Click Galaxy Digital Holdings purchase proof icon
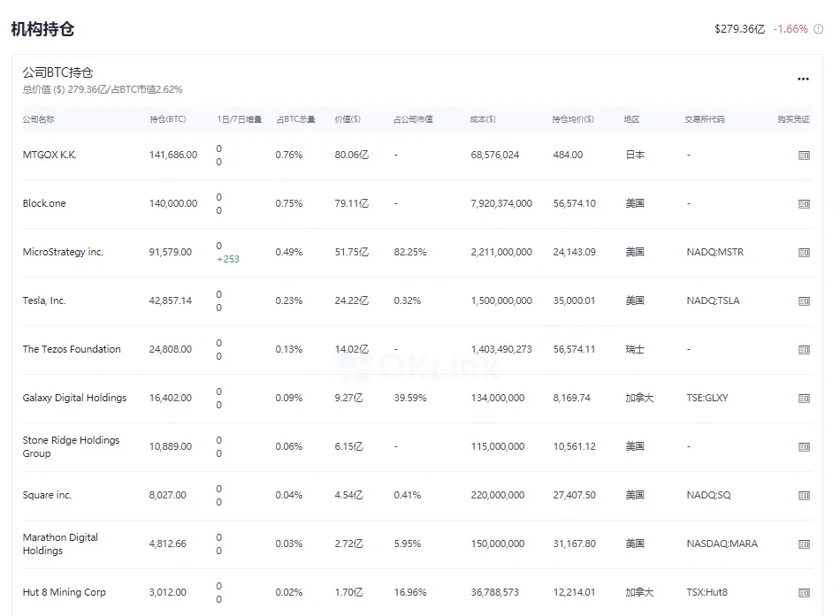The height and width of the screenshot is (616, 840). 804,399
